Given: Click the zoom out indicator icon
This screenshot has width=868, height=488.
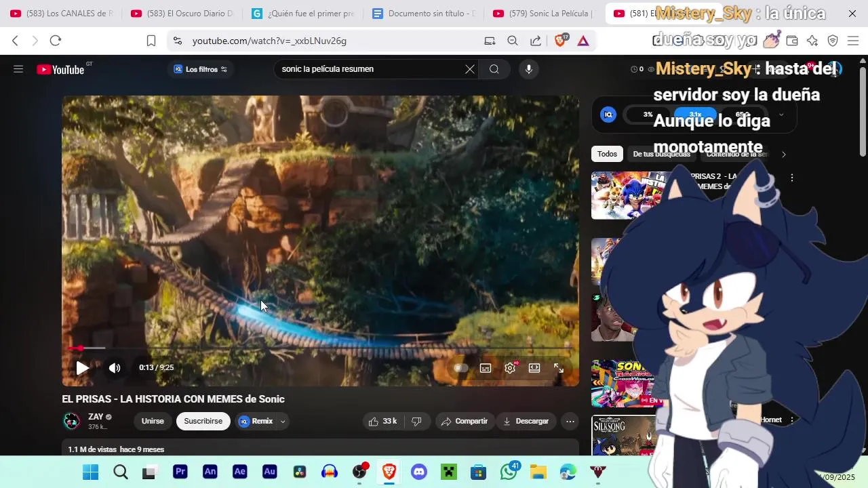Looking at the screenshot, I should click(513, 41).
